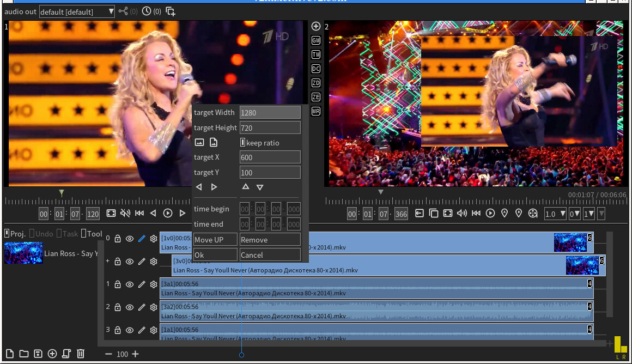Confirm the dialog with Ok
The width and height of the screenshot is (632, 364).
pos(215,254)
